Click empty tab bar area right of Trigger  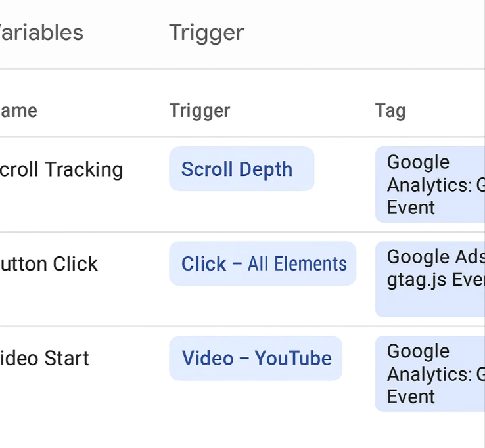click(x=362, y=34)
